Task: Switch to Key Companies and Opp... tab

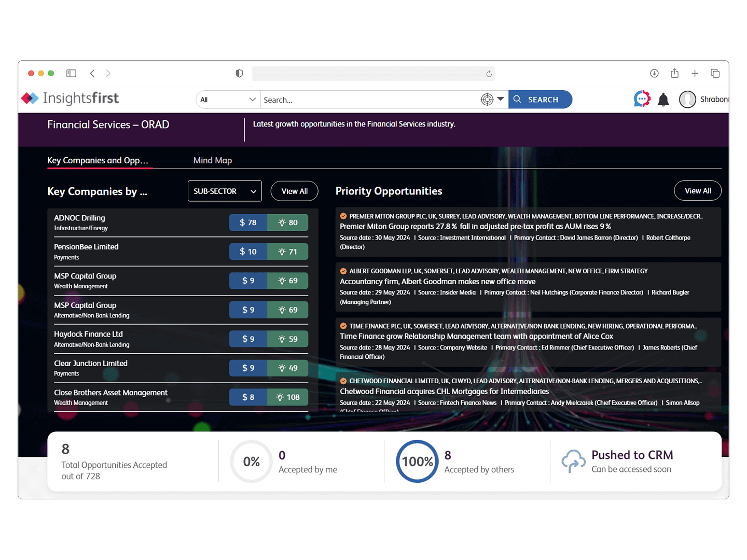Action: click(x=98, y=161)
